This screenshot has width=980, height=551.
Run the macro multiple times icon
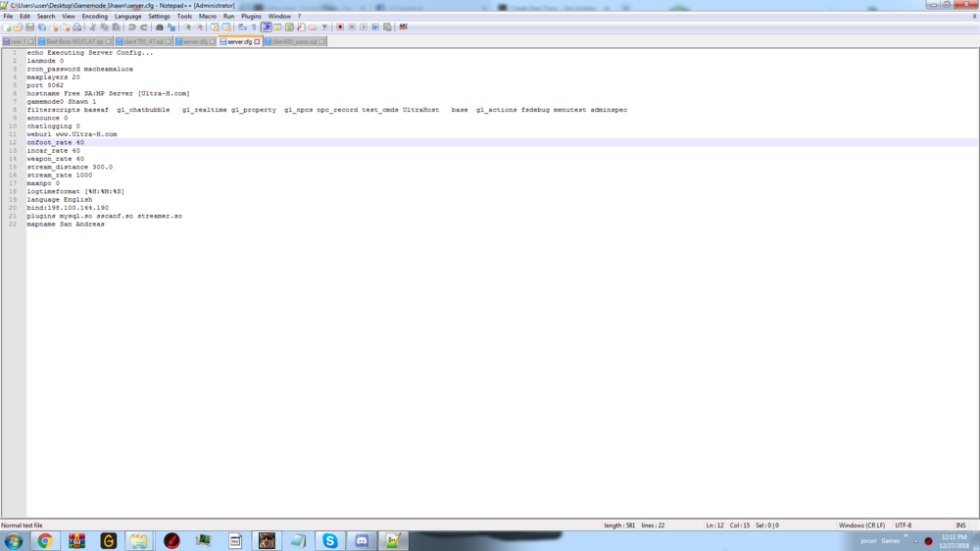tap(375, 27)
